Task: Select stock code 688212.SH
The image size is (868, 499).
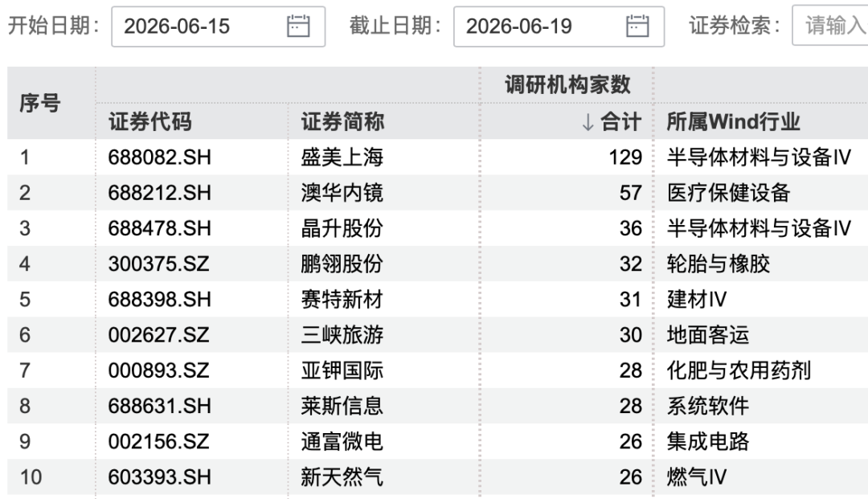Action: click(x=159, y=193)
